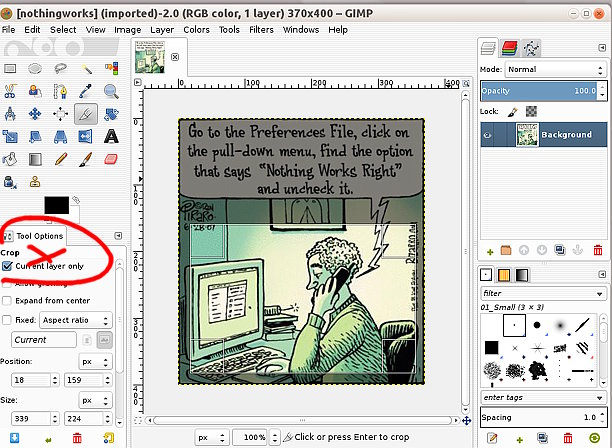
Task: Switch to the Channels tab
Action: (509, 48)
